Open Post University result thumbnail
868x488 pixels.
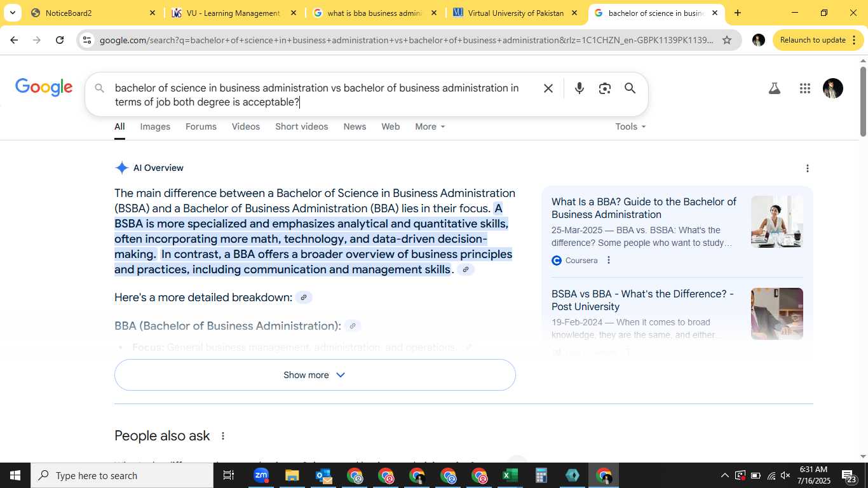[776, 314]
